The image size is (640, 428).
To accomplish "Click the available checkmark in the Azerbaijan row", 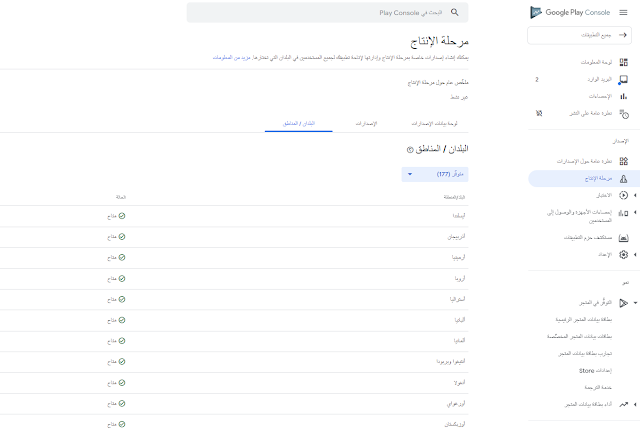I will click(122, 237).
